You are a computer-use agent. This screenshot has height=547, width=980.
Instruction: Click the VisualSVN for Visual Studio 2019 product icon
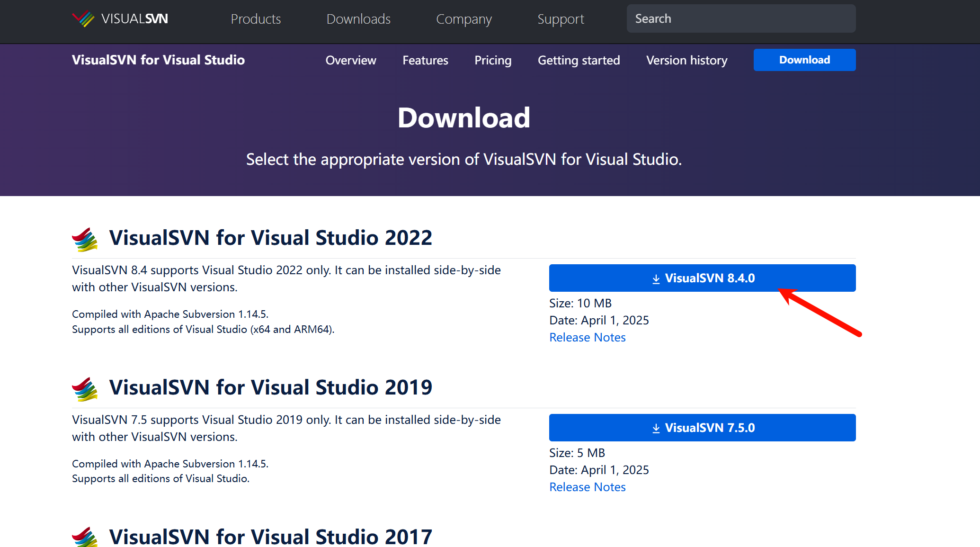point(84,388)
